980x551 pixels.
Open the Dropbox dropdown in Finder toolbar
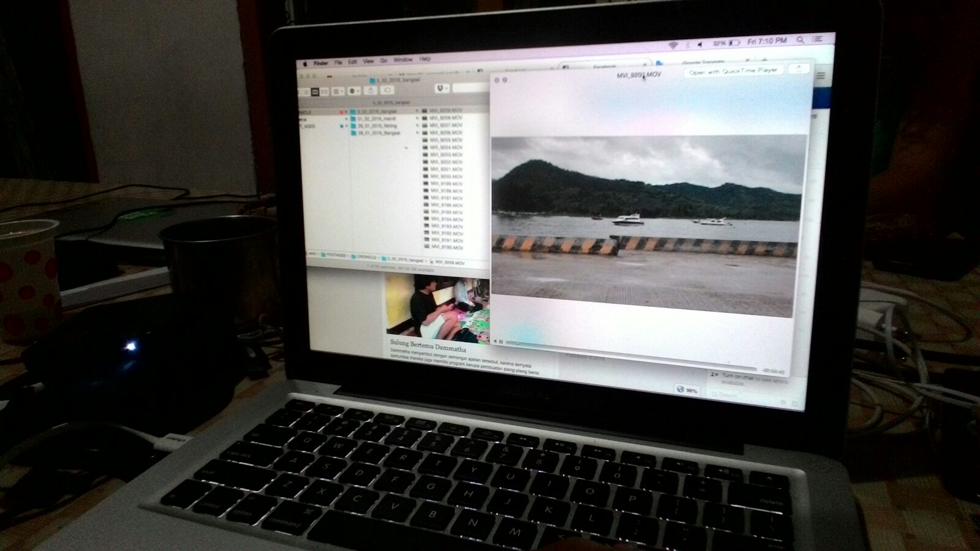442,89
